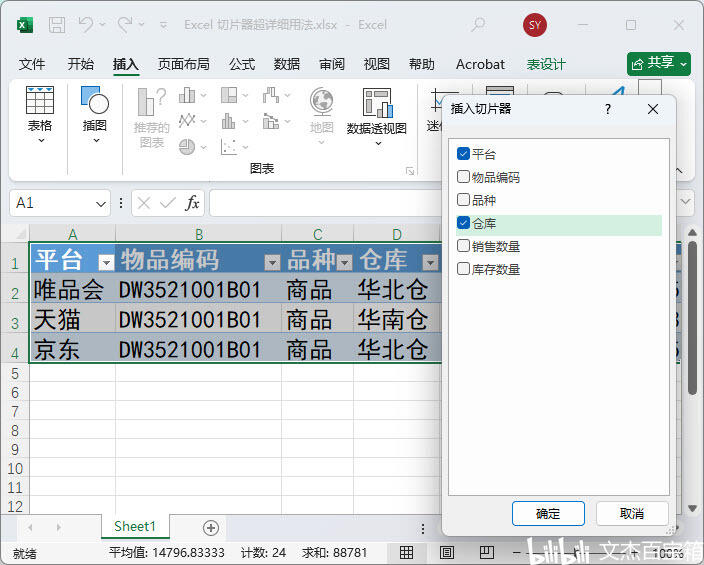Click the add new sheet plus icon
The height and width of the screenshot is (565, 704).
click(210, 527)
